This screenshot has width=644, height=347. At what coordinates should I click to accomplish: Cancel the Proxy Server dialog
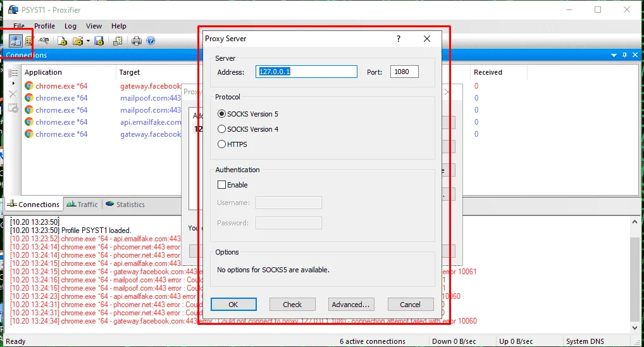click(x=411, y=305)
